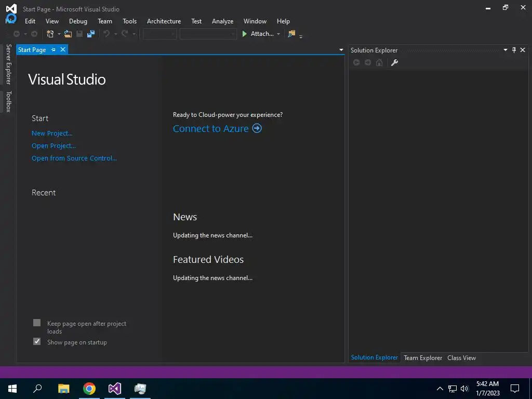Enable Keep page open after project loads
Viewport: 532px width, 399px height.
pyautogui.click(x=37, y=323)
